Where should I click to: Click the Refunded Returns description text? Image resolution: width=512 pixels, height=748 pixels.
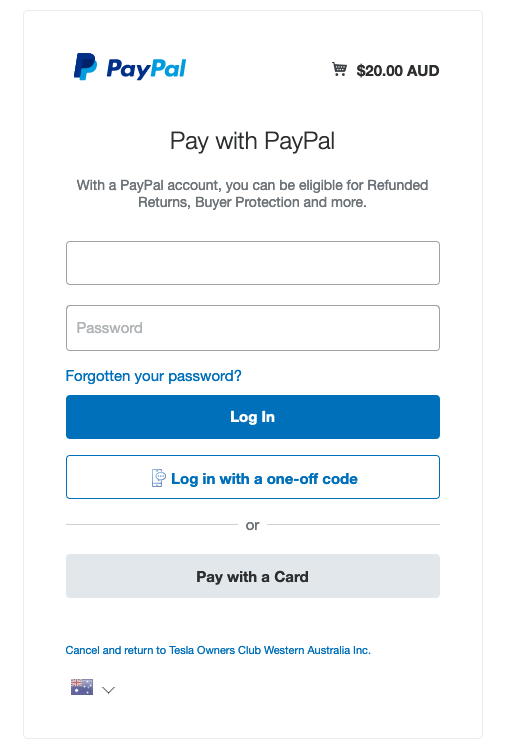coord(252,194)
